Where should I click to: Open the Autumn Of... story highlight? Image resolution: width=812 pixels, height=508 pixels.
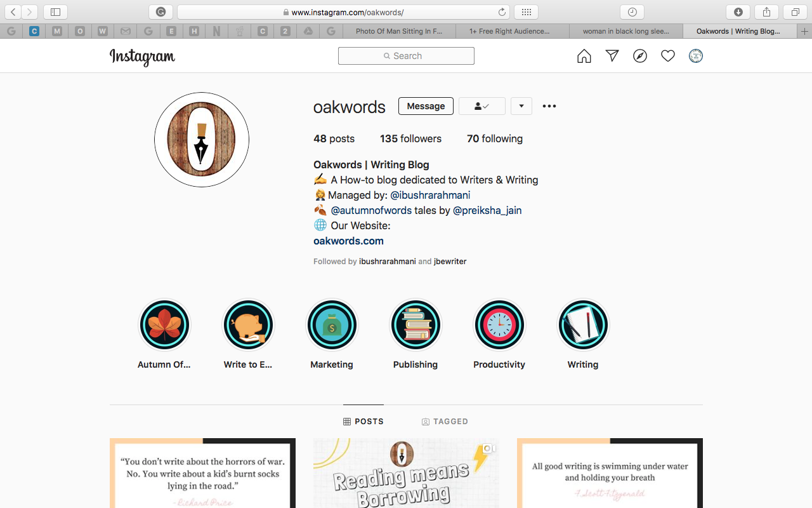[x=164, y=334]
